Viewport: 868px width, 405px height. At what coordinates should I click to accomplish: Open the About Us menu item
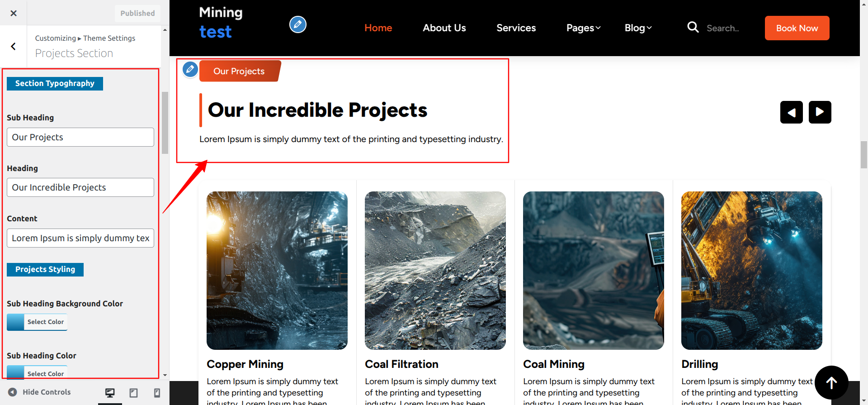[444, 28]
